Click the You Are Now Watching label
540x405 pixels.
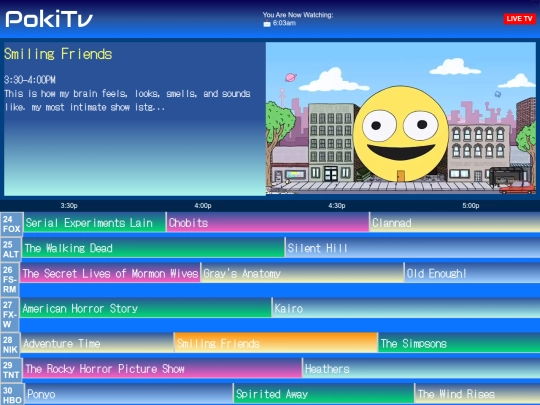(x=298, y=15)
